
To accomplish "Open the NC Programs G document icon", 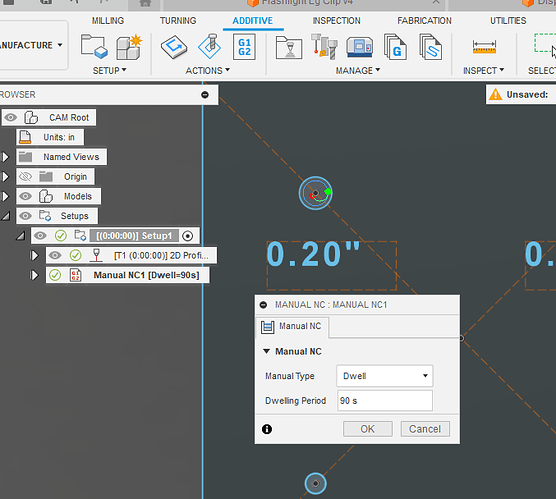I will tap(395, 46).
